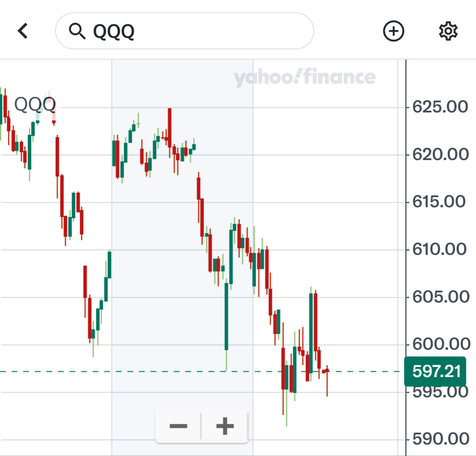The image size is (476, 456).
Task: Zoom in chart with plus button
Action: click(x=225, y=426)
